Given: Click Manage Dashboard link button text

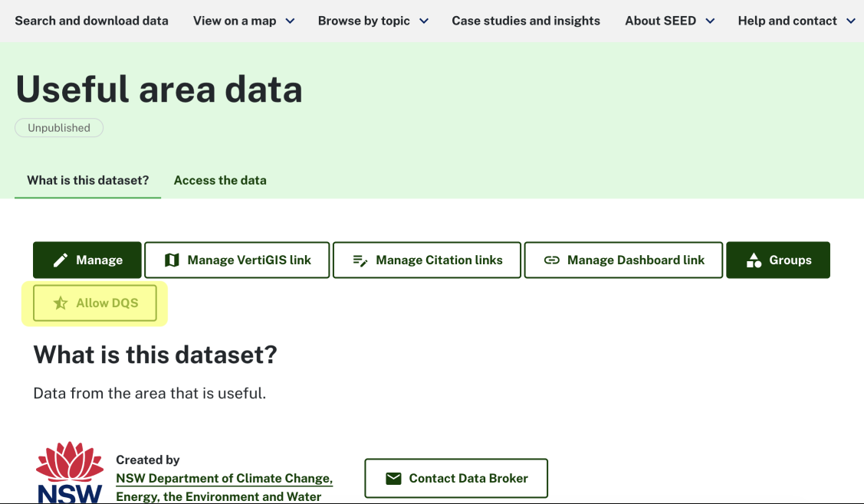Looking at the screenshot, I should pyautogui.click(x=636, y=260).
